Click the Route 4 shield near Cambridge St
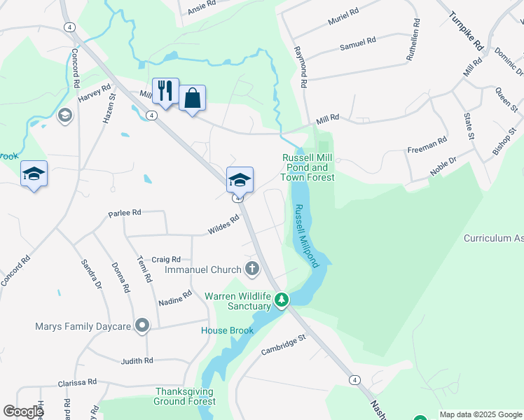 [x=354, y=380]
